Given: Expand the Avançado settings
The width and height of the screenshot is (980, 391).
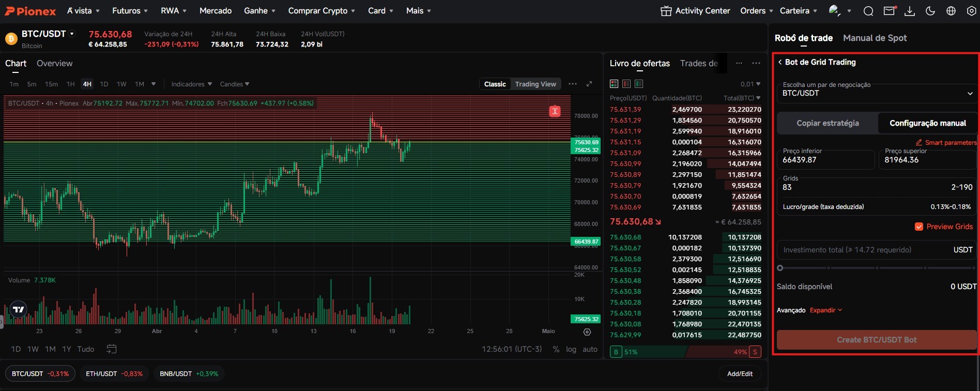Looking at the screenshot, I should pos(826,310).
